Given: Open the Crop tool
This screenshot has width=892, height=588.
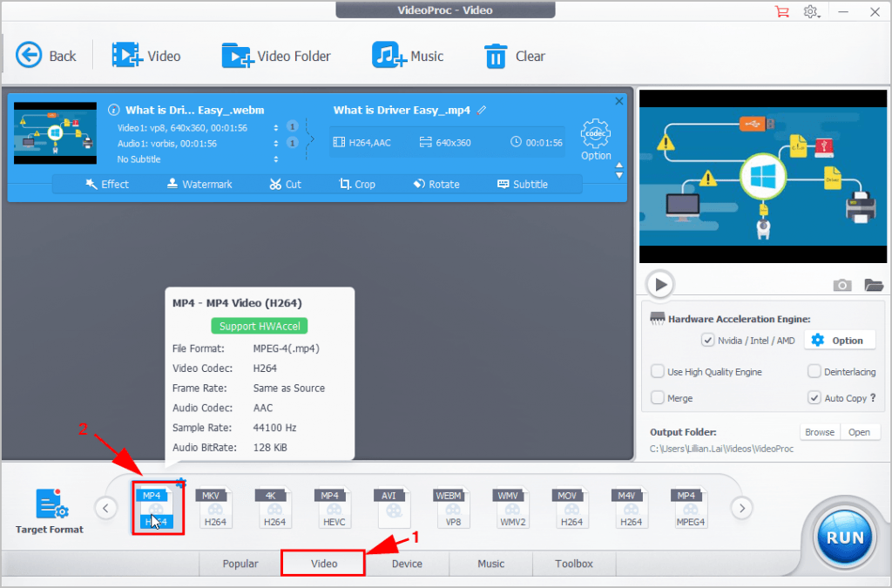Looking at the screenshot, I should [357, 184].
